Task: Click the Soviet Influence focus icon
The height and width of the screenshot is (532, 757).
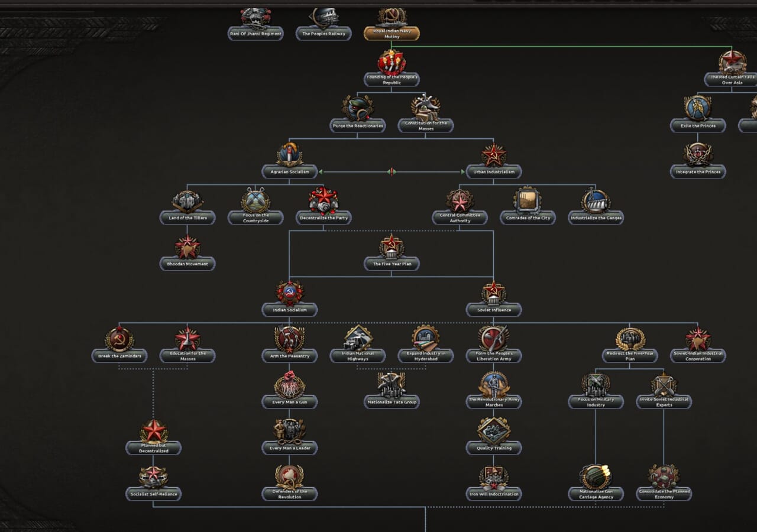Action: (x=494, y=293)
